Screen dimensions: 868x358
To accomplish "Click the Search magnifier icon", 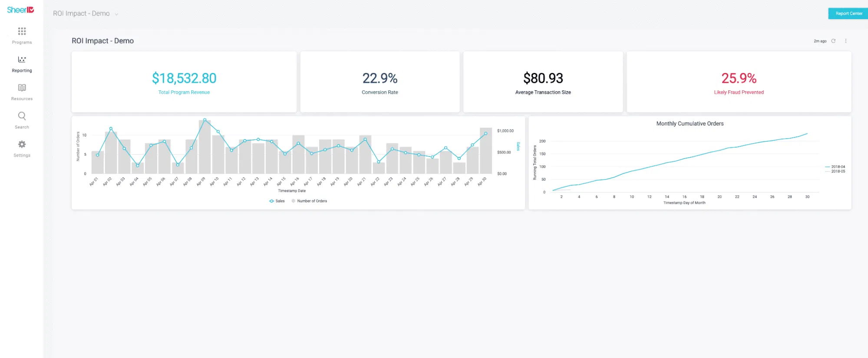I will (x=22, y=116).
